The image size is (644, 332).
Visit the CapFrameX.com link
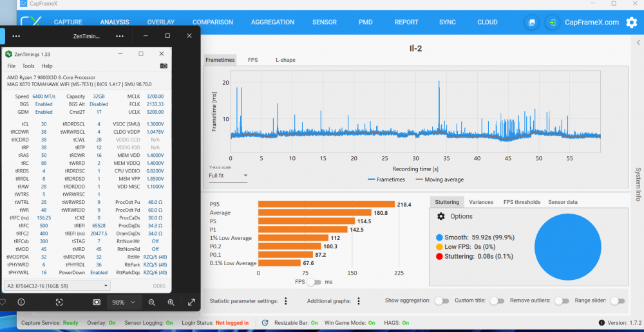(x=591, y=23)
